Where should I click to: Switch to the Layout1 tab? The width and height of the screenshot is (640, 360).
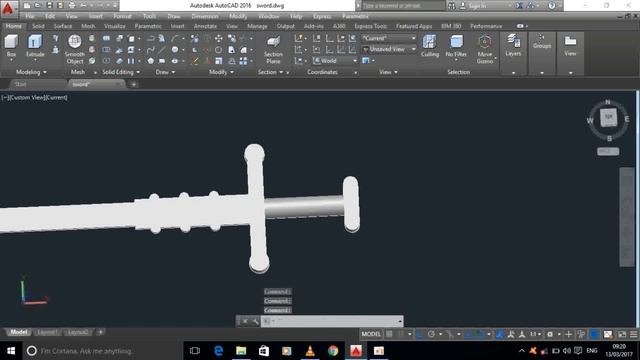click(x=47, y=332)
